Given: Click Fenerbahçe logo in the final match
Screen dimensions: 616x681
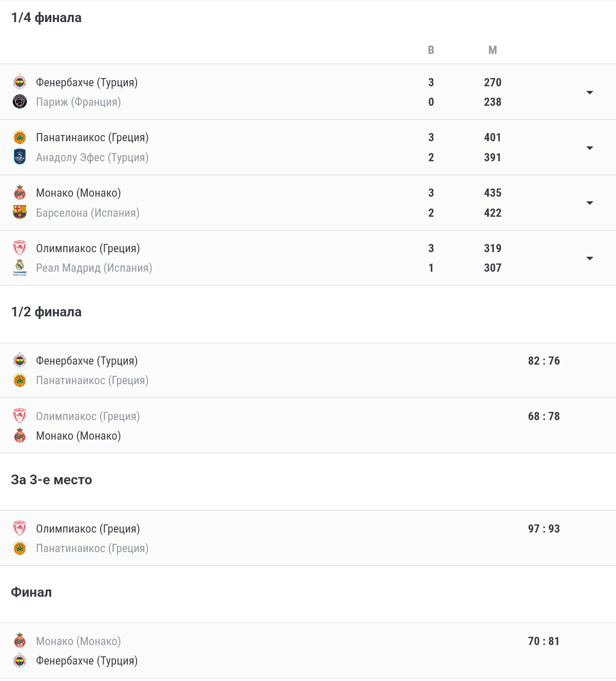Looking at the screenshot, I should click(x=20, y=660).
